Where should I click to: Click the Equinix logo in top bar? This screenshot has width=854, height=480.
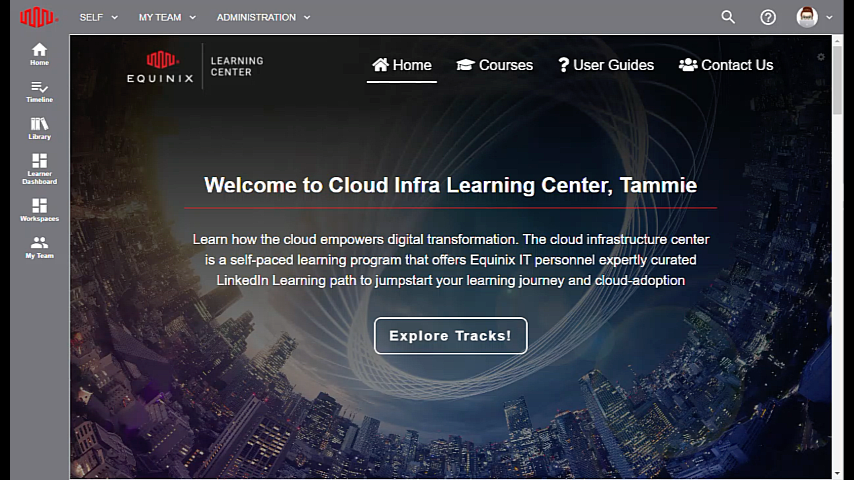click(39, 17)
